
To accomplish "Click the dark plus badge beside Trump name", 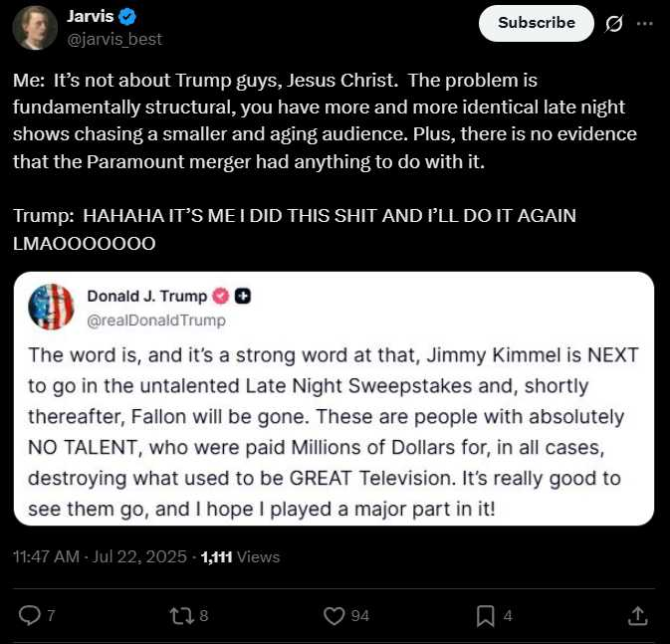I will point(243,297).
